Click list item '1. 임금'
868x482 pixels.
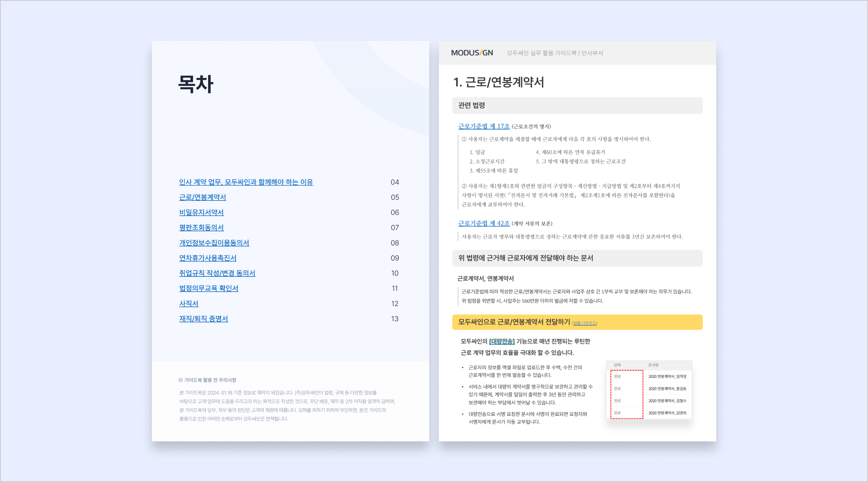pos(477,153)
